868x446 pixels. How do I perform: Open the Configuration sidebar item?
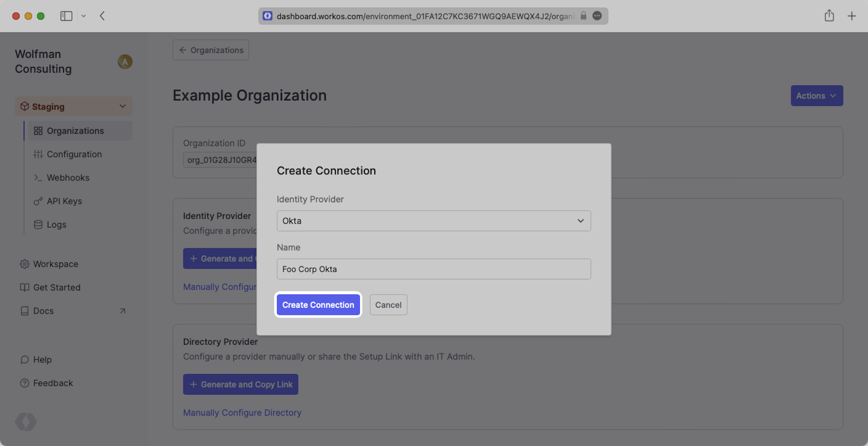point(74,154)
